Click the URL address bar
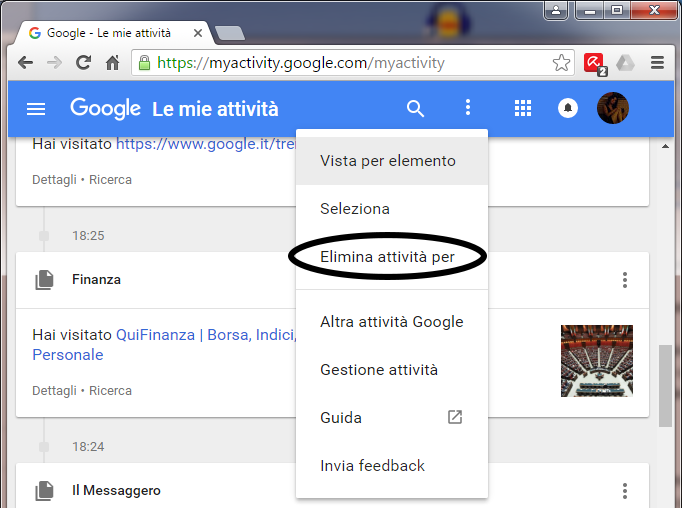Image resolution: width=682 pixels, height=508 pixels. point(353,63)
